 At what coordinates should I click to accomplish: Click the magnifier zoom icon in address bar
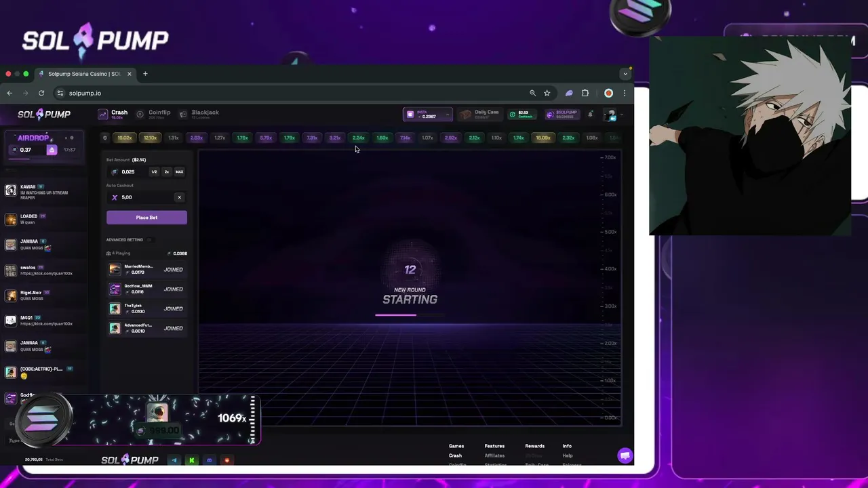pos(532,93)
